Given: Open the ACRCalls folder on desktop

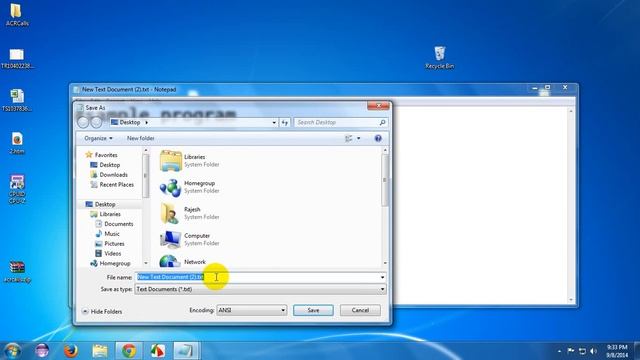Looking at the screenshot, I should [x=16, y=15].
